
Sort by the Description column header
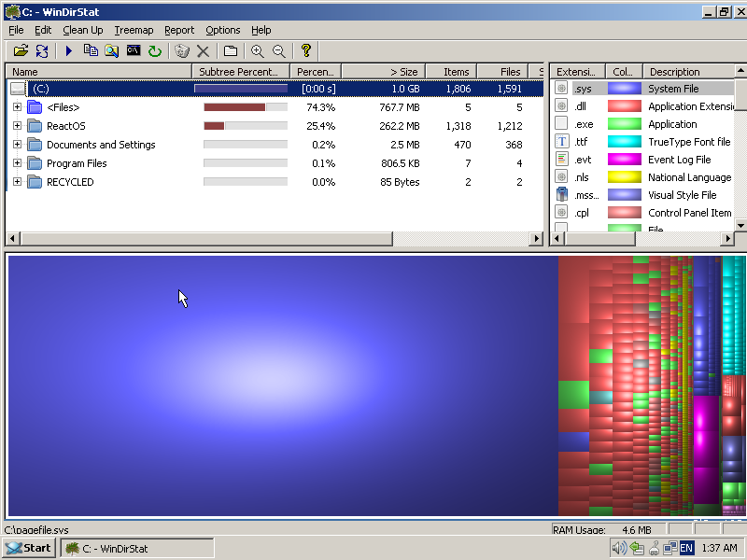point(689,72)
